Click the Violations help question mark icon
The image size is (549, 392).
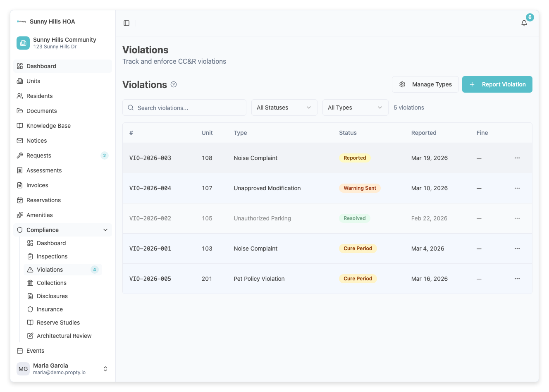(173, 84)
